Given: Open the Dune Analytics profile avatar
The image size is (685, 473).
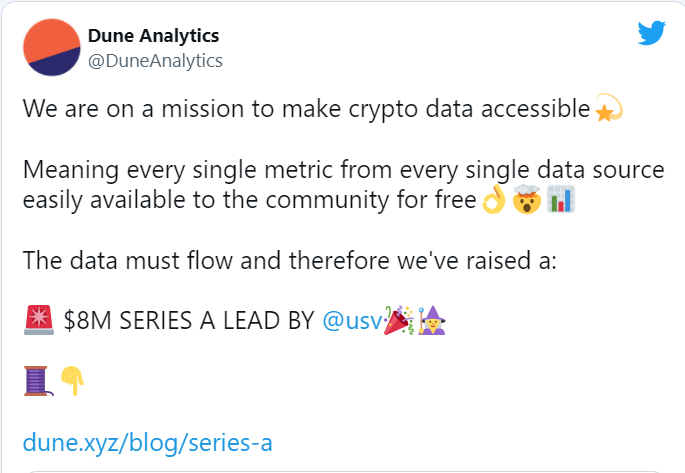Looking at the screenshot, I should [52, 47].
